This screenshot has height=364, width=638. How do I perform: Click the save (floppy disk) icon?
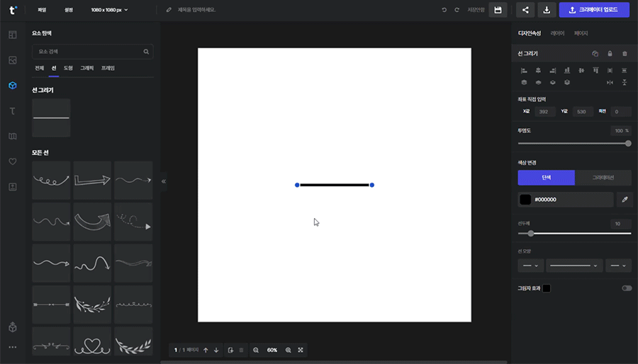tap(498, 10)
